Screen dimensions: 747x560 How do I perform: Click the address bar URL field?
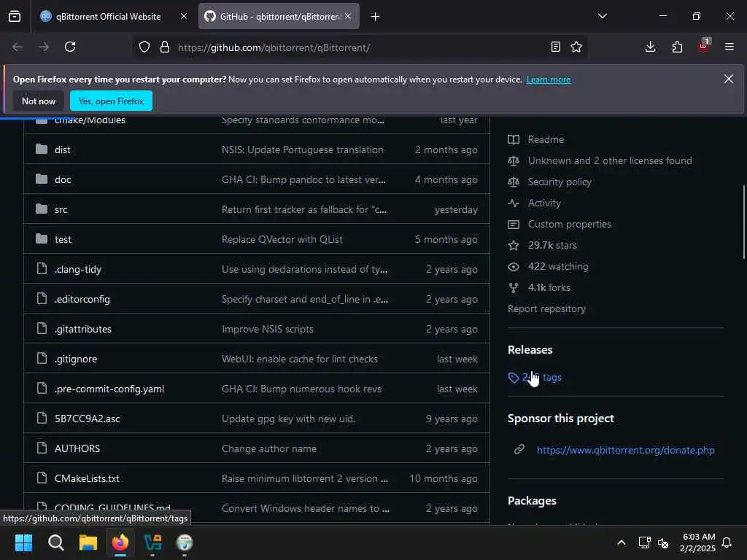click(x=360, y=47)
